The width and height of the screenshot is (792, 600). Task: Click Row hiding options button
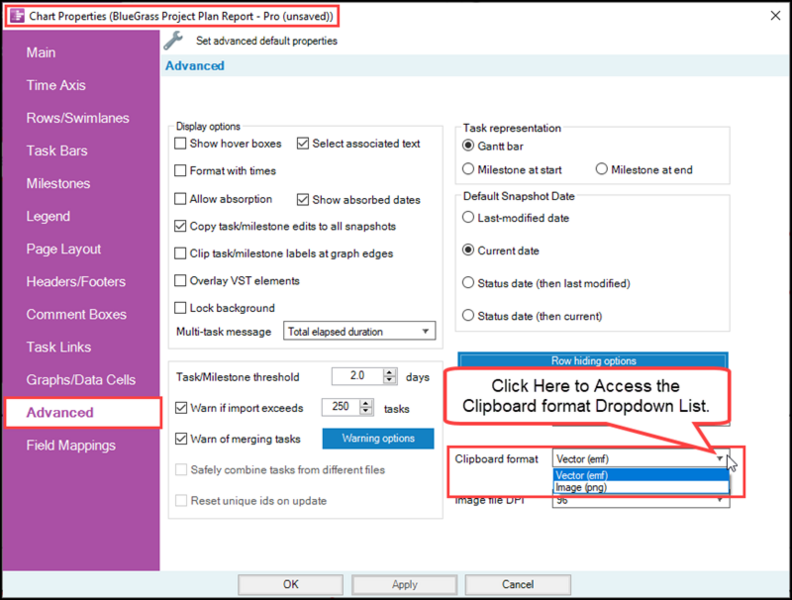(x=593, y=361)
